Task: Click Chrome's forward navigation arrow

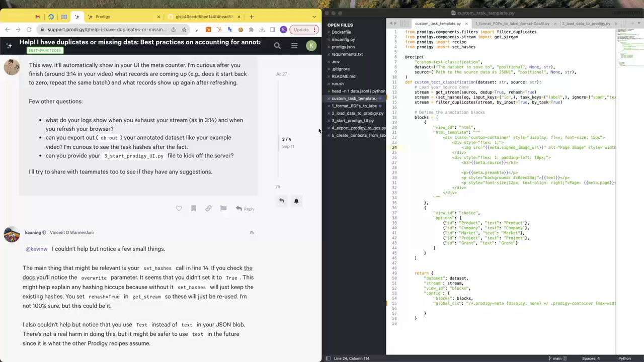Action: tap(19, 30)
